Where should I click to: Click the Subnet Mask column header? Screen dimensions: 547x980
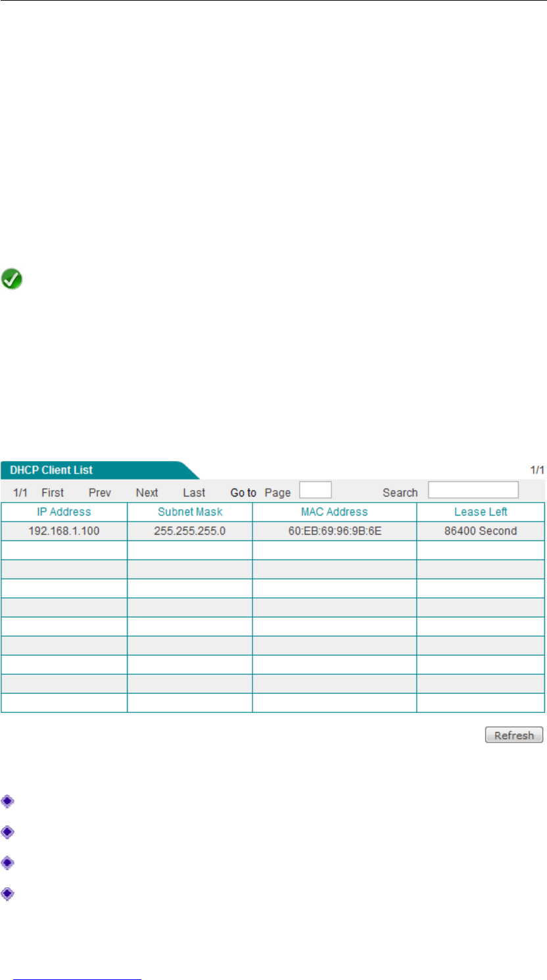(190, 512)
